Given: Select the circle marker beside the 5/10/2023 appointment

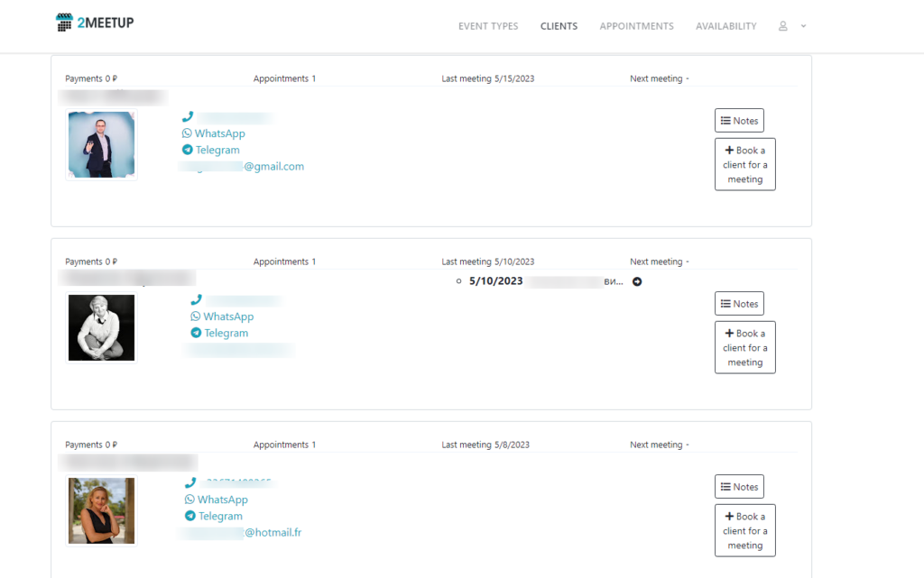Looking at the screenshot, I should click(458, 281).
